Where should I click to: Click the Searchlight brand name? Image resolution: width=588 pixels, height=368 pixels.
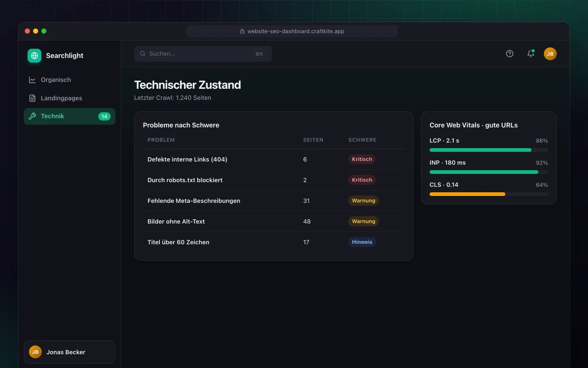click(65, 56)
